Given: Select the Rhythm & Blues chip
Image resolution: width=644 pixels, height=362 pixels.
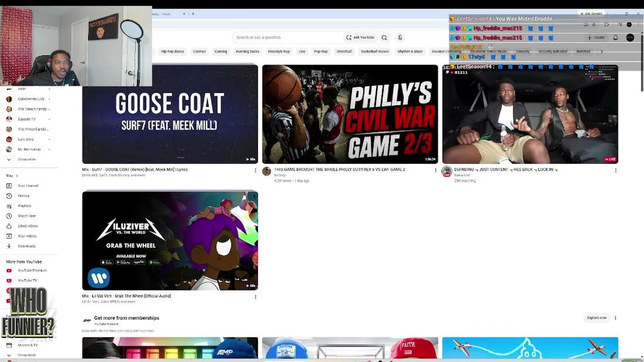Looking at the screenshot, I should click(x=410, y=51).
